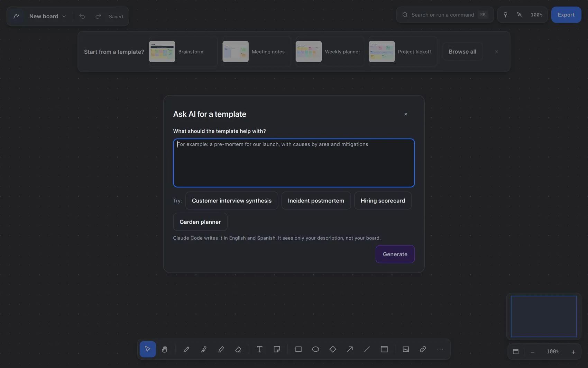
Task: Click the app logo icon
Action: coord(16,16)
